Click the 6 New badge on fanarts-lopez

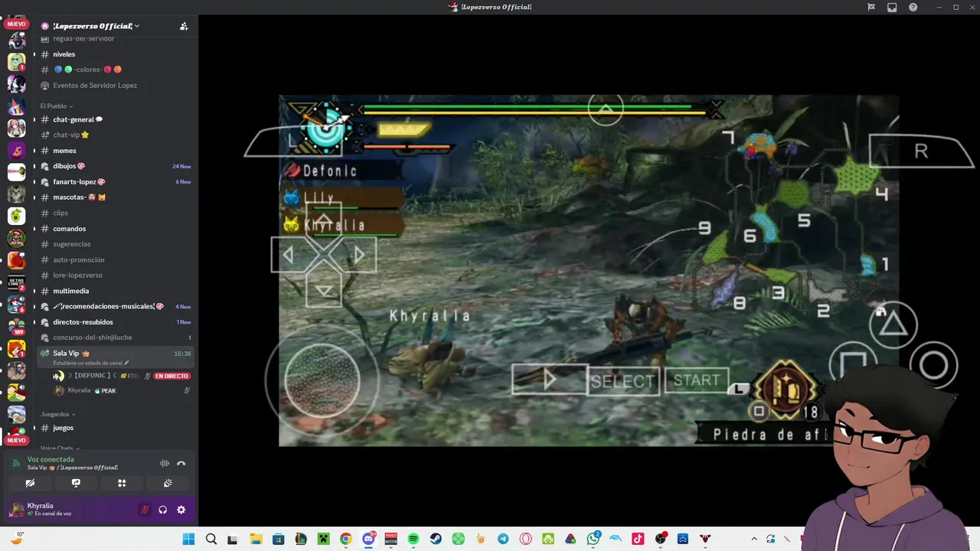pyautogui.click(x=183, y=181)
